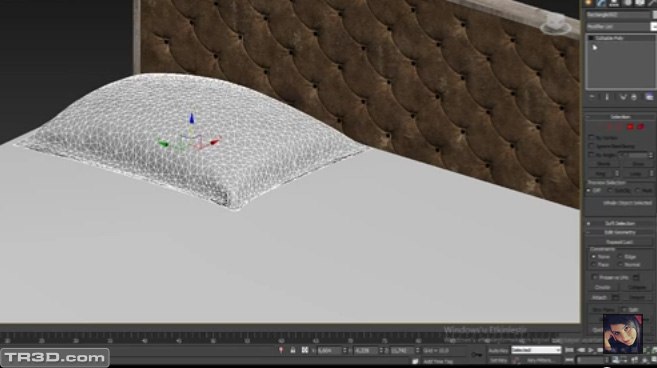Open the Display panel tab

(640, 3)
